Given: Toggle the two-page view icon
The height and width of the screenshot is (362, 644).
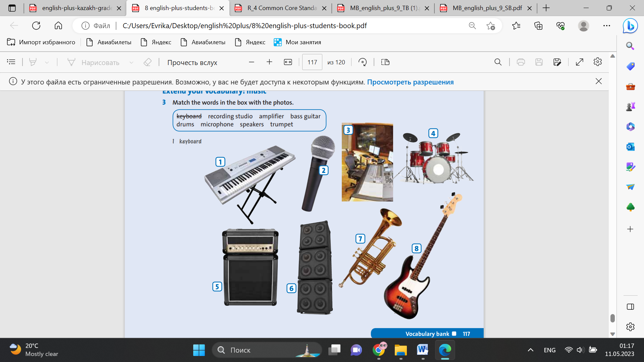Looking at the screenshot, I should 385,62.
